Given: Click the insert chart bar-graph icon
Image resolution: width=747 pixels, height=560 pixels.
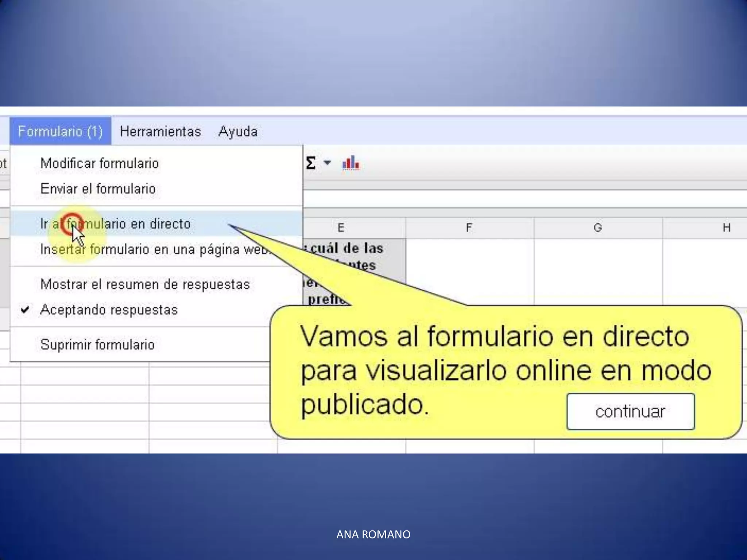Looking at the screenshot, I should pyautogui.click(x=351, y=163).
